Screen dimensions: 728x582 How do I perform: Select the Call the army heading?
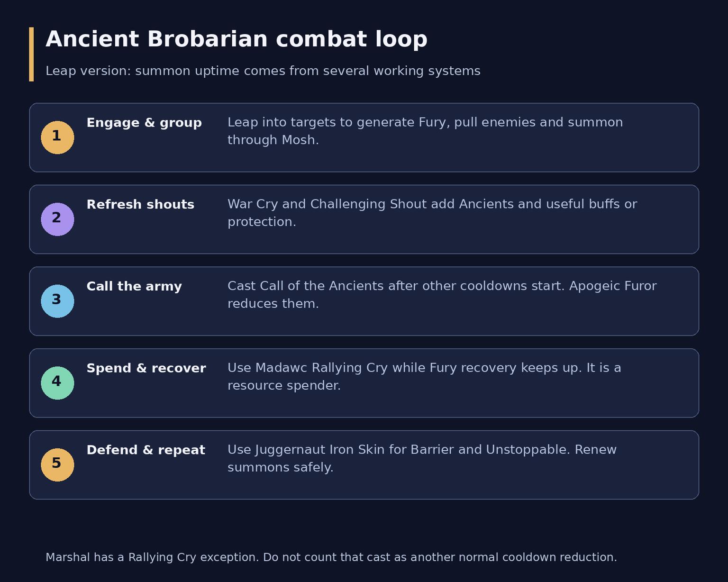(134, 287)
